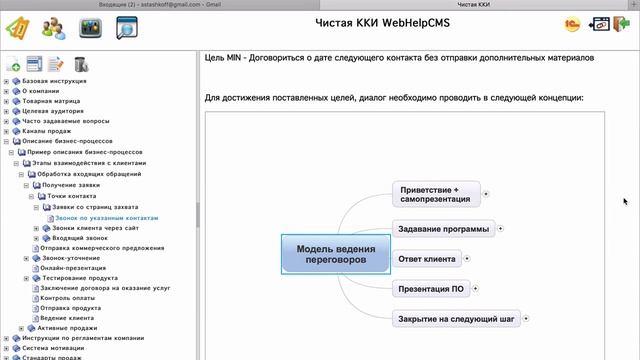640x360 pixels.
Task: Expand the Тестирование продукта node
Action: [26, 278]
